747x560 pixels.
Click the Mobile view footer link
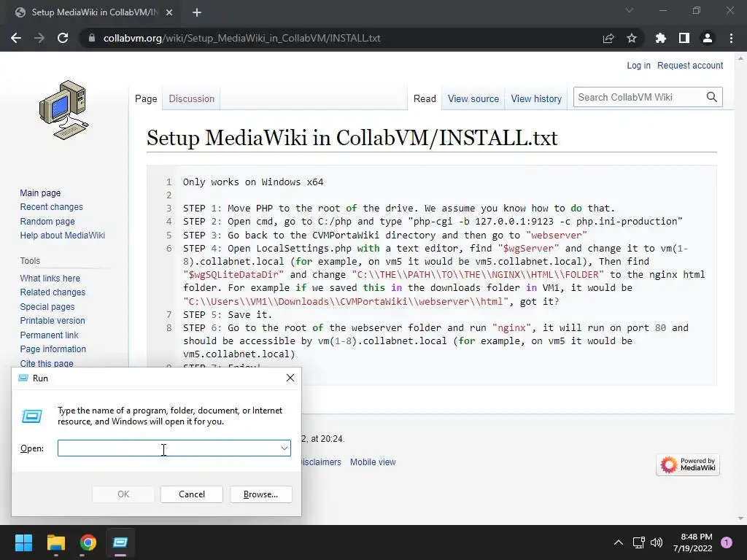click(x=373, y=462)
